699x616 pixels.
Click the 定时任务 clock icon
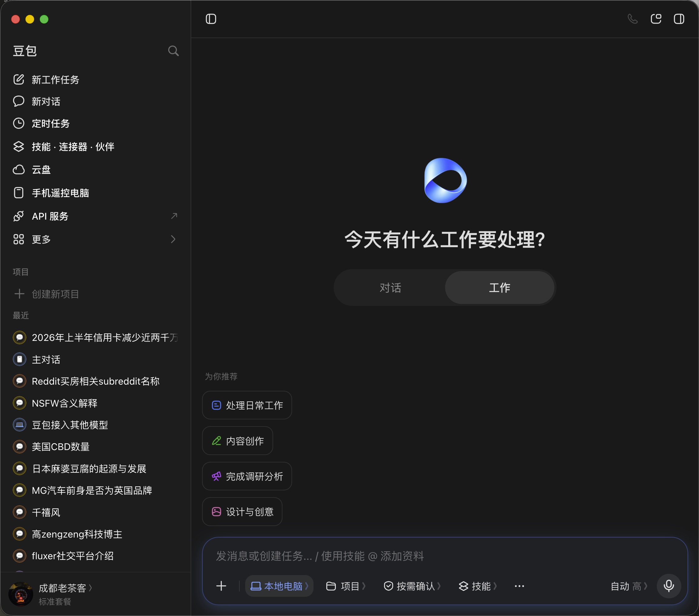click(19, 123)
